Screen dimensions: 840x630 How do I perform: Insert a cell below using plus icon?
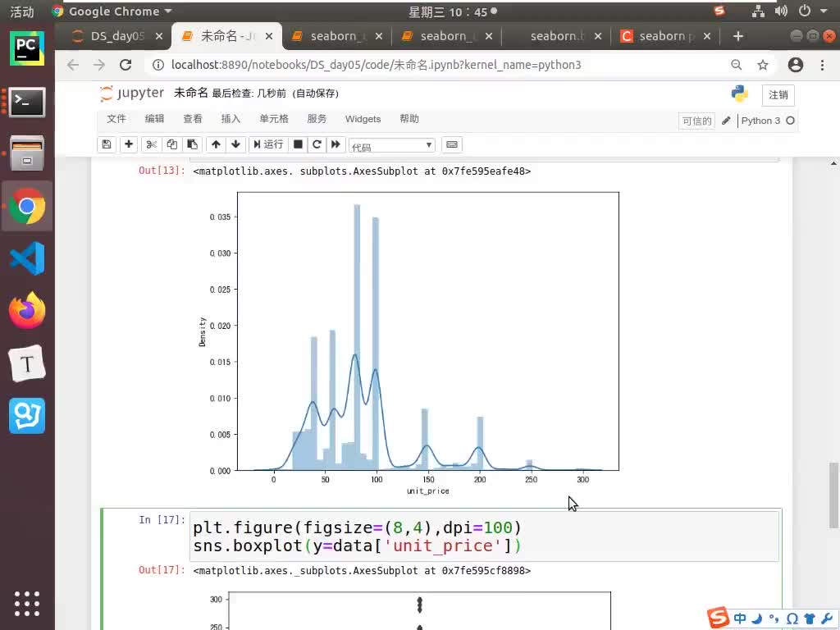click(129, 144)
